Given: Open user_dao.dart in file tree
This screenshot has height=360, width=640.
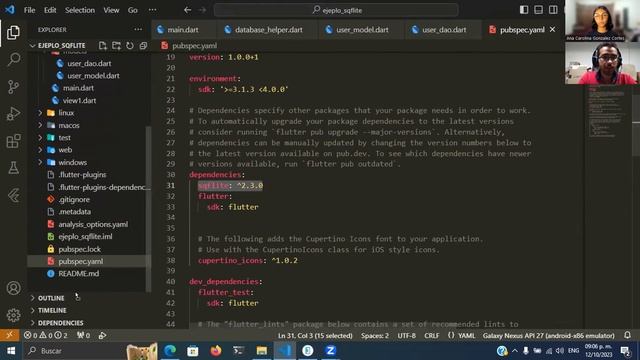Looking at the screenshot, I should (89, 63).
